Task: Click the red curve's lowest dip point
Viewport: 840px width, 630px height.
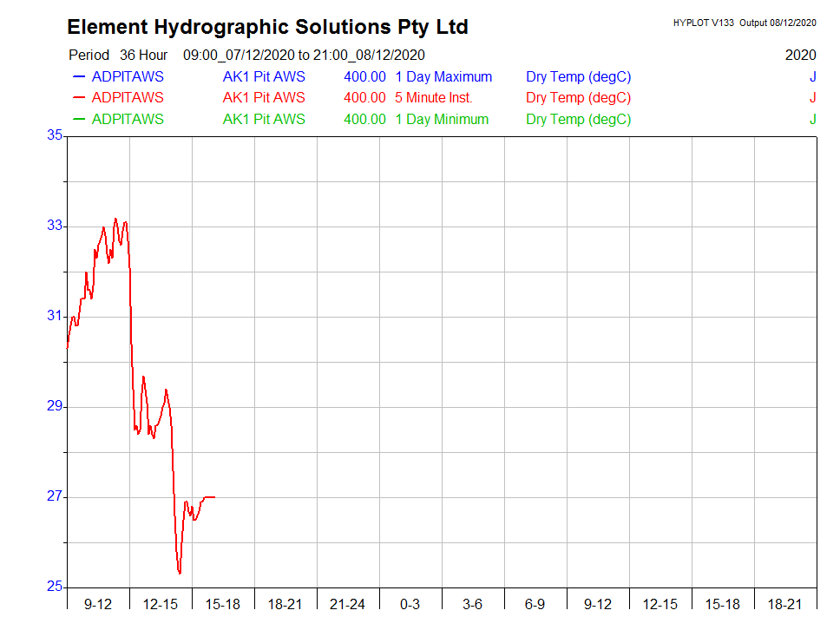Action: coord(180,573)
